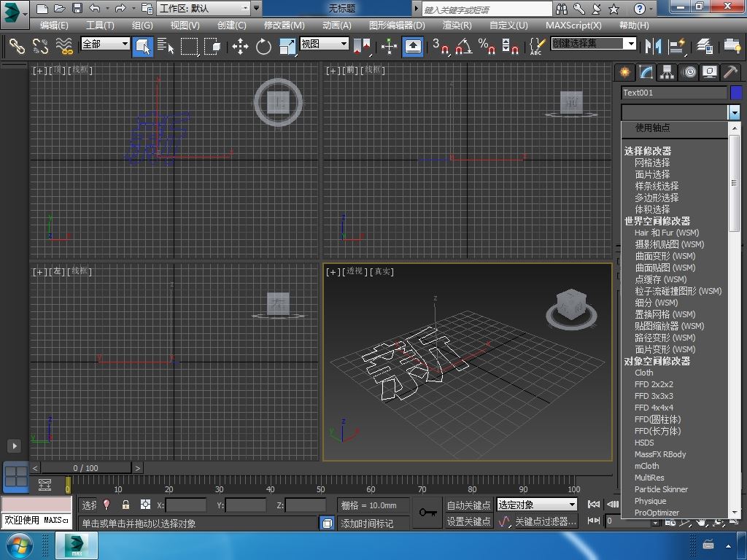This screenshot has width=747, height=560.
Task: Click the Text001 object name field
Action: [x=673, y=93]
